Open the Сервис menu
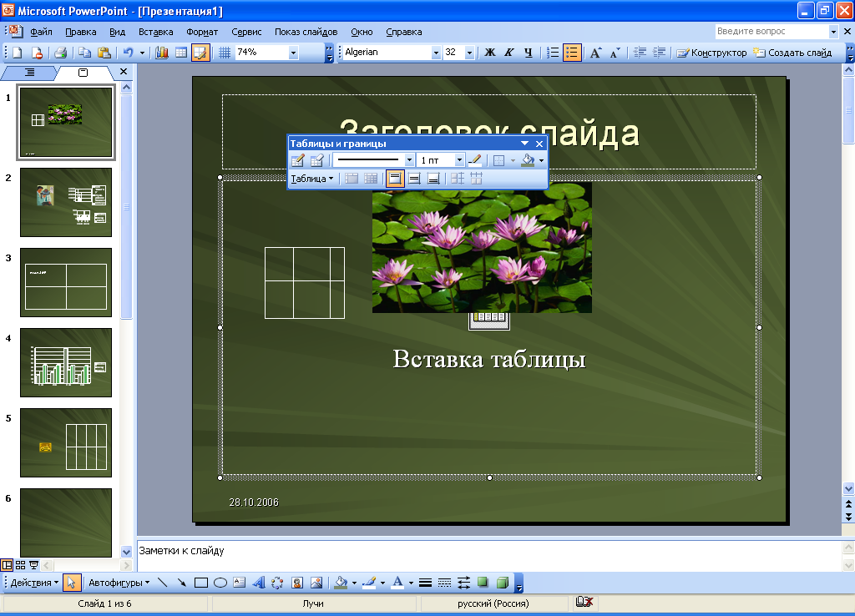 point(246,32)
